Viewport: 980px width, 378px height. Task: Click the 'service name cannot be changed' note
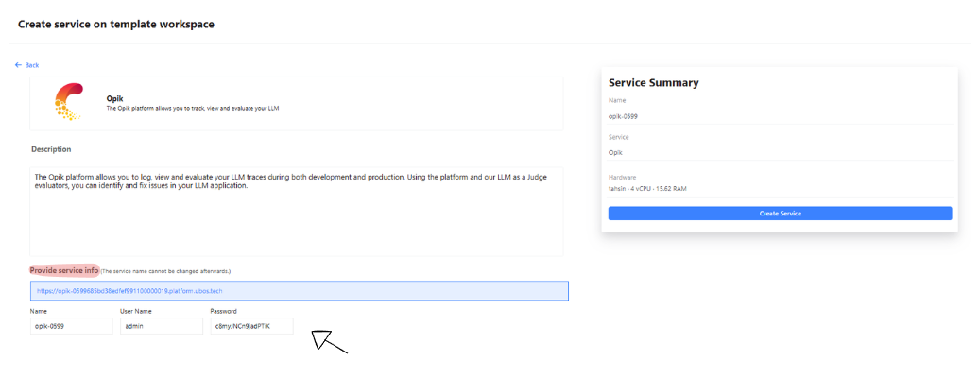(165, 271)
